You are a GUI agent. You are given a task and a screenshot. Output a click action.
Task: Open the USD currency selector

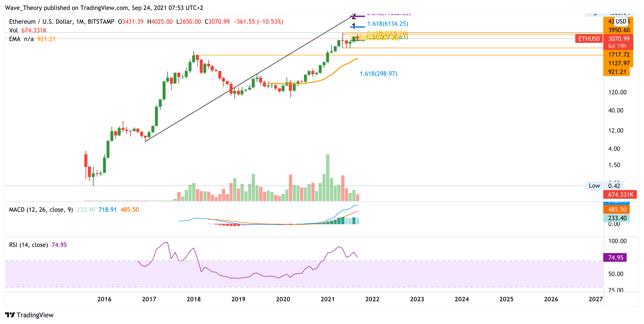(621, 21)
